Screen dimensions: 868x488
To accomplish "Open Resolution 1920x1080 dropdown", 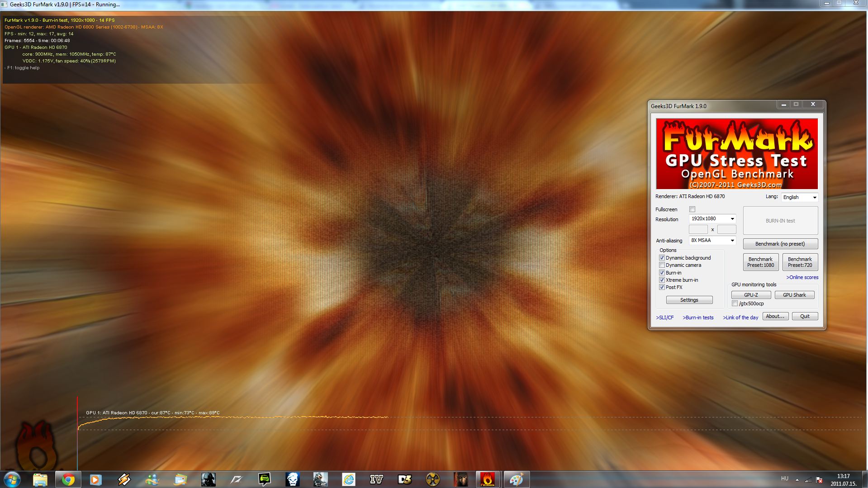I will pos(712,218).
